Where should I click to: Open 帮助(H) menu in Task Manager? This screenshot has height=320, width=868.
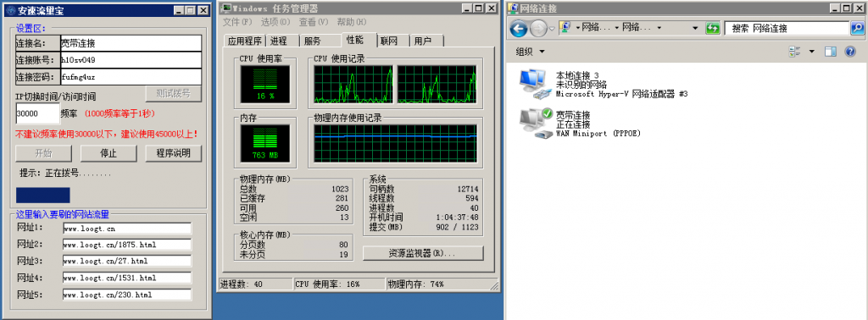352,22
